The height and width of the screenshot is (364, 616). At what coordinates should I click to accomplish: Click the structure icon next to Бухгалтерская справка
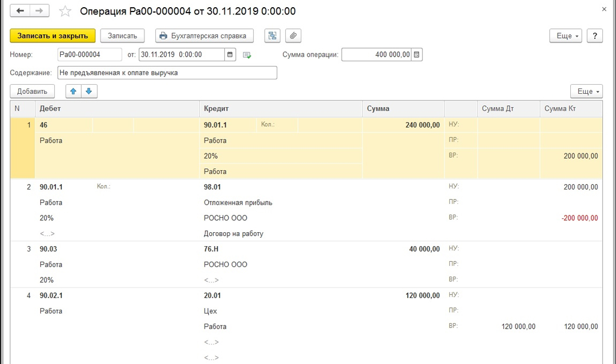tap(273, 36)
